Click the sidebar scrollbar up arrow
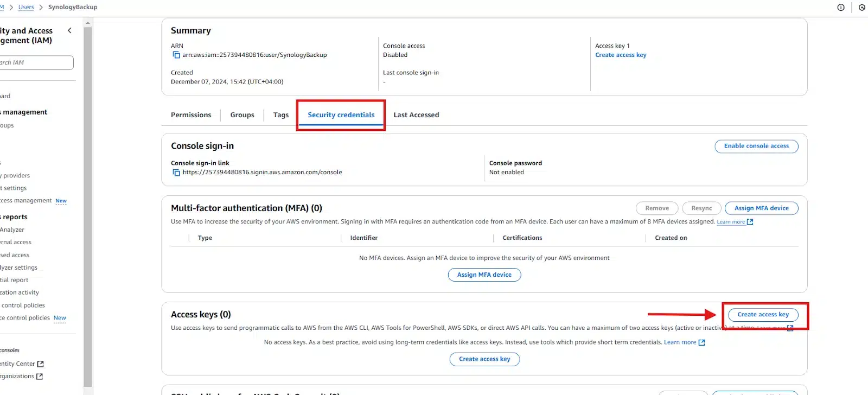Viewport: 868px width, 395px height. 88,23
